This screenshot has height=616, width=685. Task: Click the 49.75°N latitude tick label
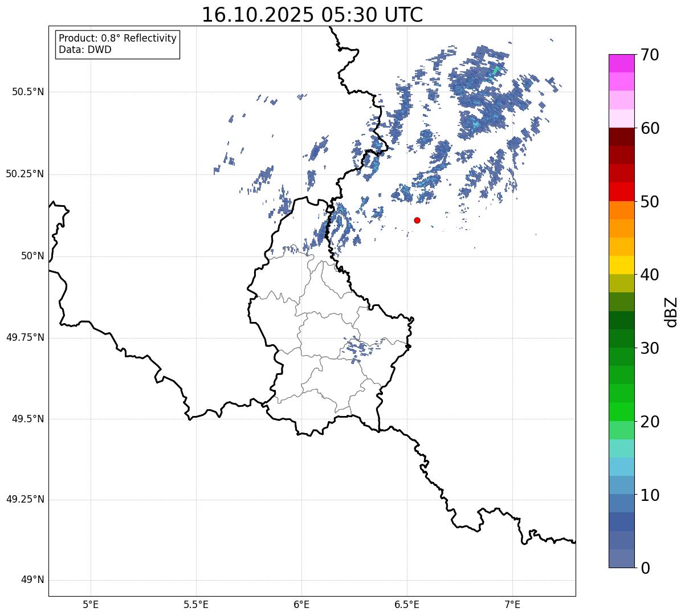[25, 337]
